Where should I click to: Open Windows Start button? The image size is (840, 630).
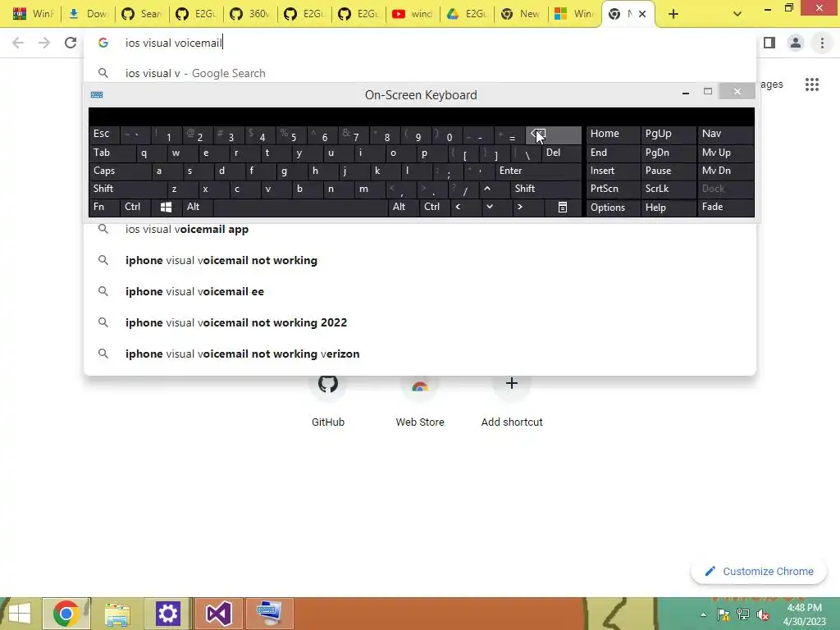pyautogui.click(x=20, y=614)
